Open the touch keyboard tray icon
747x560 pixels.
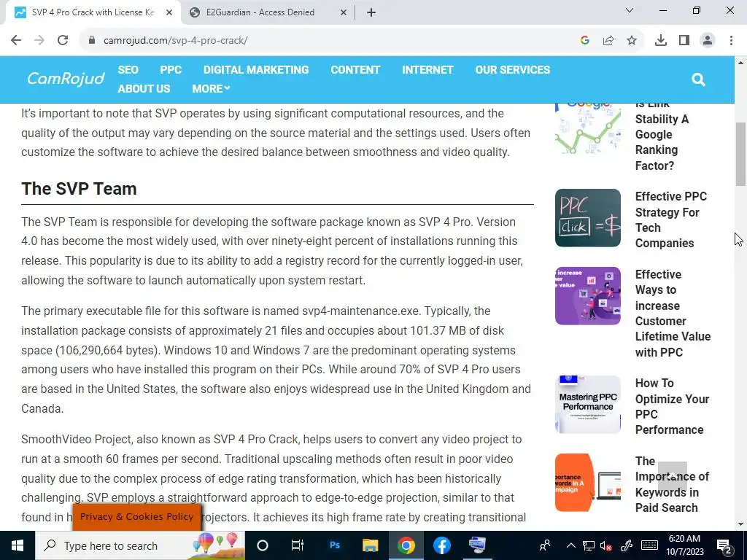[649, 545]
